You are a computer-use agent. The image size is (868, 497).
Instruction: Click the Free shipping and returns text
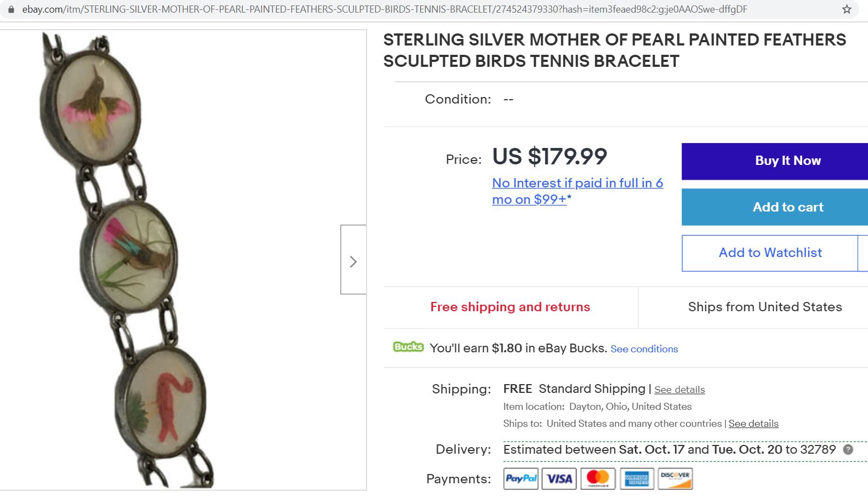click(x=510, y=307)
